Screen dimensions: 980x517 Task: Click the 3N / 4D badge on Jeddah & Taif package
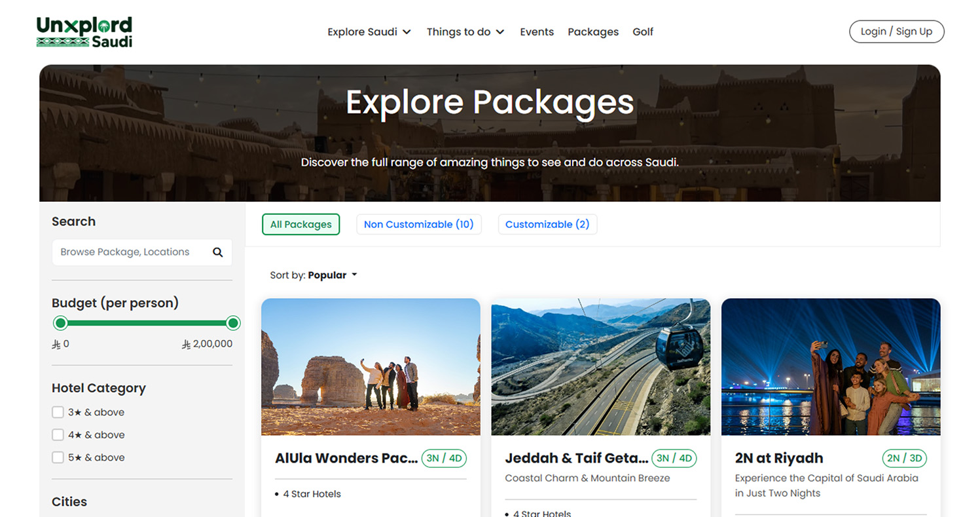click(x=674, y=458)
